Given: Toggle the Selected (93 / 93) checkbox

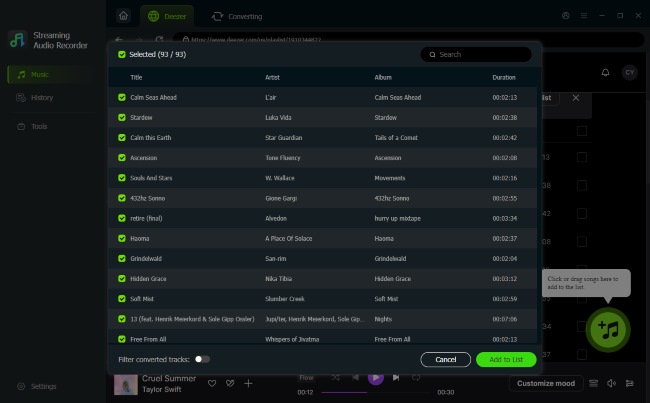Looking at the screenshot, I should [122, 54].
